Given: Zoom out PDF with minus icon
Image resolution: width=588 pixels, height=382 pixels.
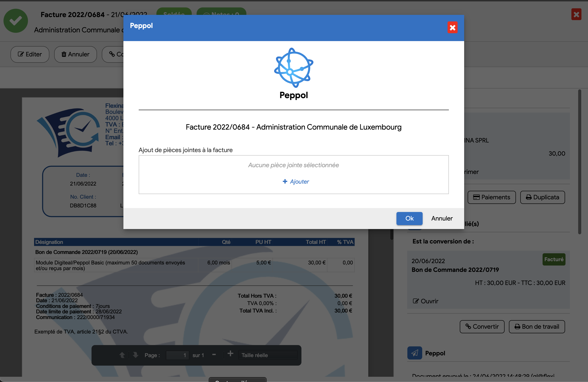Looking at the screenshot, I should [x=214, y=354].
